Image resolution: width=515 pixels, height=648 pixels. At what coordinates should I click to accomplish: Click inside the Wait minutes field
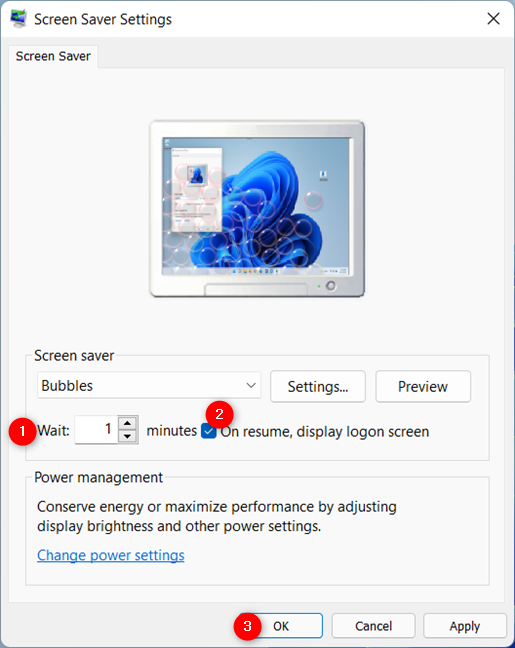coord(96,430)
